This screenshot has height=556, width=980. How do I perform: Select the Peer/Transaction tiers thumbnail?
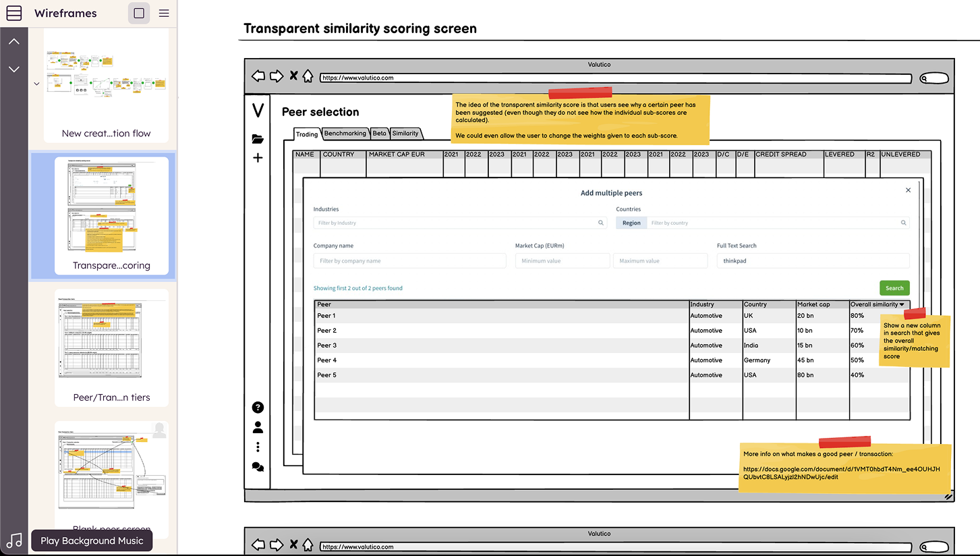112,345
